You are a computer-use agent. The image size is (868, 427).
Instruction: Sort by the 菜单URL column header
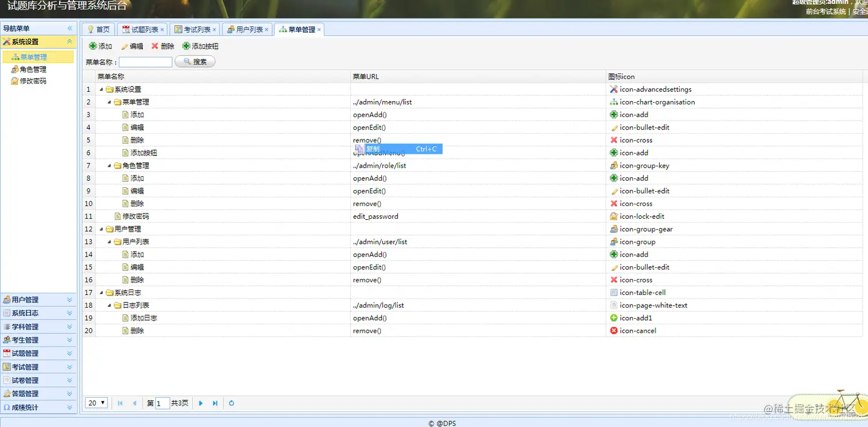point(478,76)
